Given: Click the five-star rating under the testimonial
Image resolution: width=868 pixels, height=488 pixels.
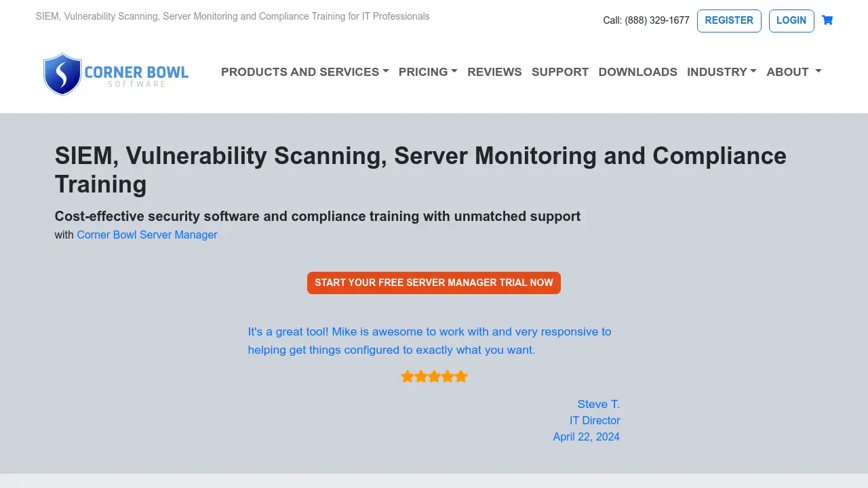Looking at the screenshot, I should click(434, 376).
